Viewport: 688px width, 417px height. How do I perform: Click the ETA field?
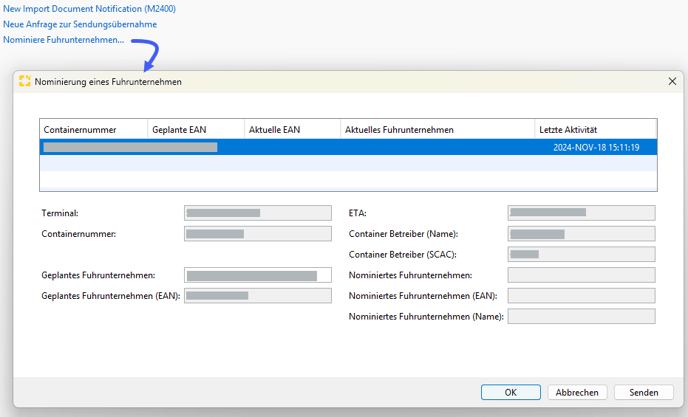coord(581,213)
